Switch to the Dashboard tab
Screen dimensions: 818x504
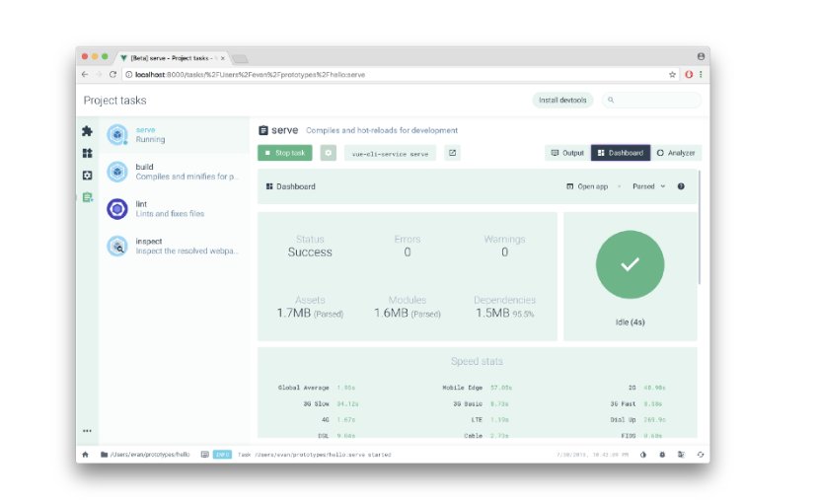pos(621,153)
